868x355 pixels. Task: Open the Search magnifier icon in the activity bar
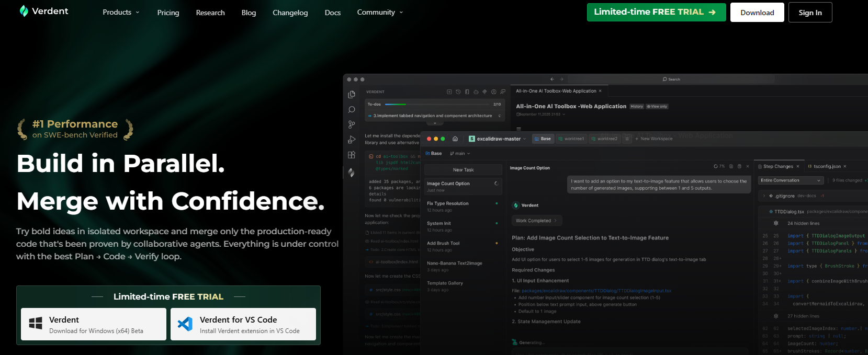[x=352, y=109]
